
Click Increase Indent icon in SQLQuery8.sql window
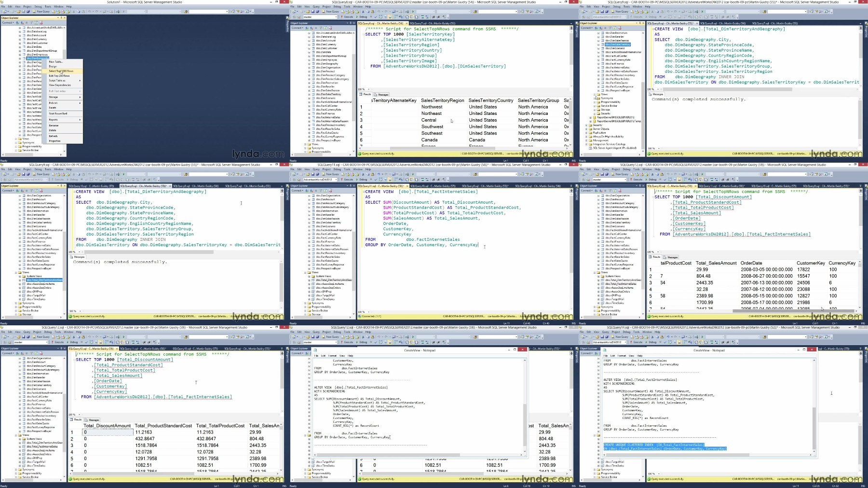coord(438,17)
